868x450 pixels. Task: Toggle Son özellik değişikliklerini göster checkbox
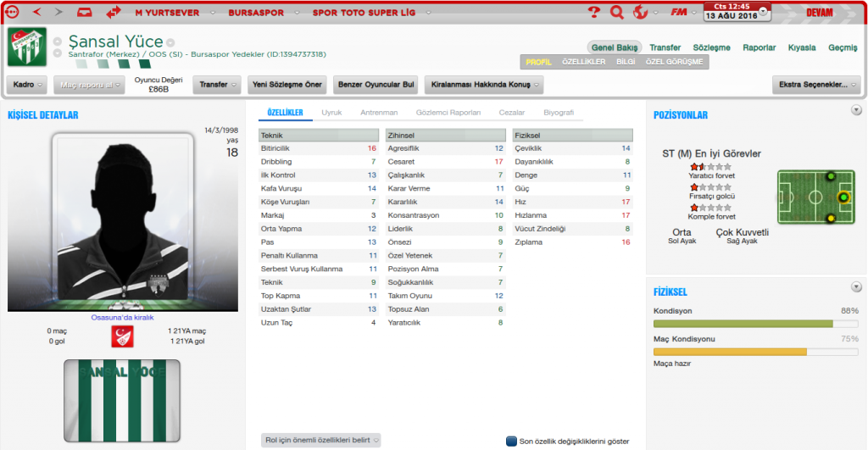coord(511,442)
